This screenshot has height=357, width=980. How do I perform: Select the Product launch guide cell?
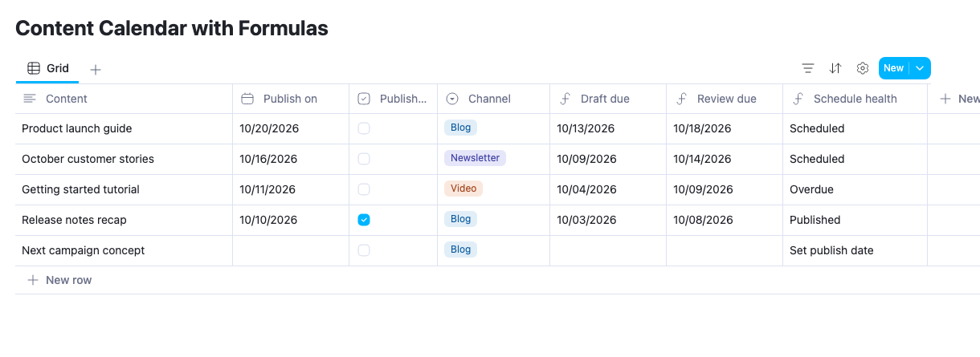coord(124,128)
